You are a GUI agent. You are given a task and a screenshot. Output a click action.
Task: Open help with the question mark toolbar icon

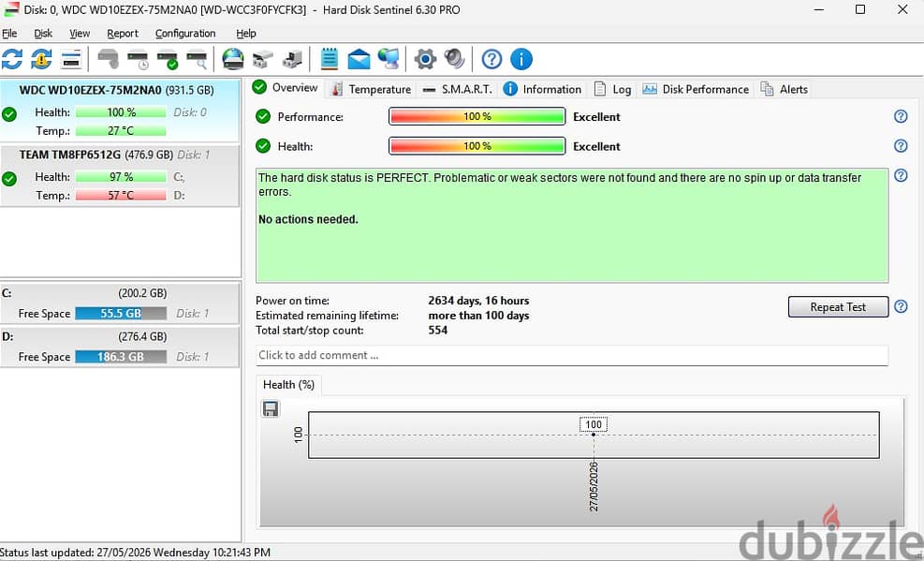(x=491, y=59)
